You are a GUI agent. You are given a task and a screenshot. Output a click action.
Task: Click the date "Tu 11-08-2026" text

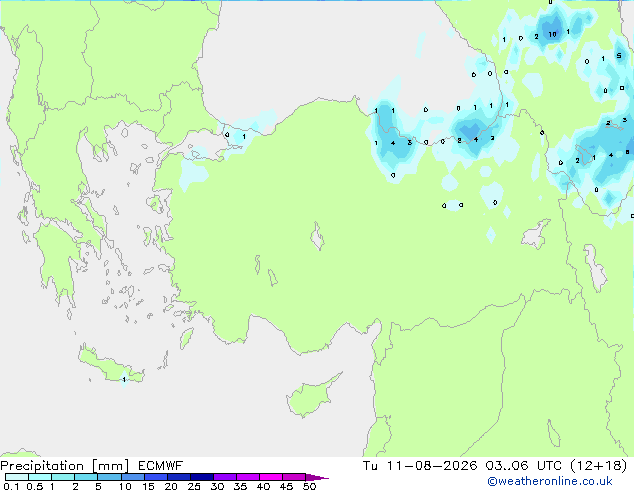tap(420, 466)
